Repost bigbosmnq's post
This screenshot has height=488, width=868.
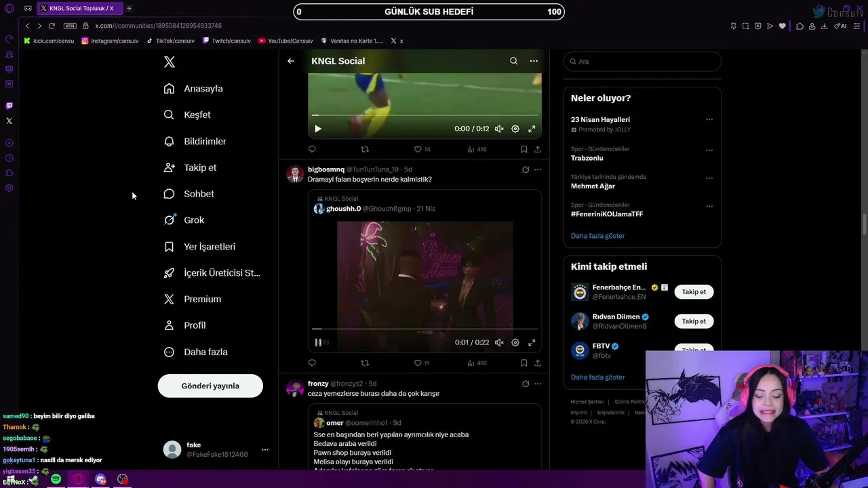pyautogui.click(x=365, y=363)
